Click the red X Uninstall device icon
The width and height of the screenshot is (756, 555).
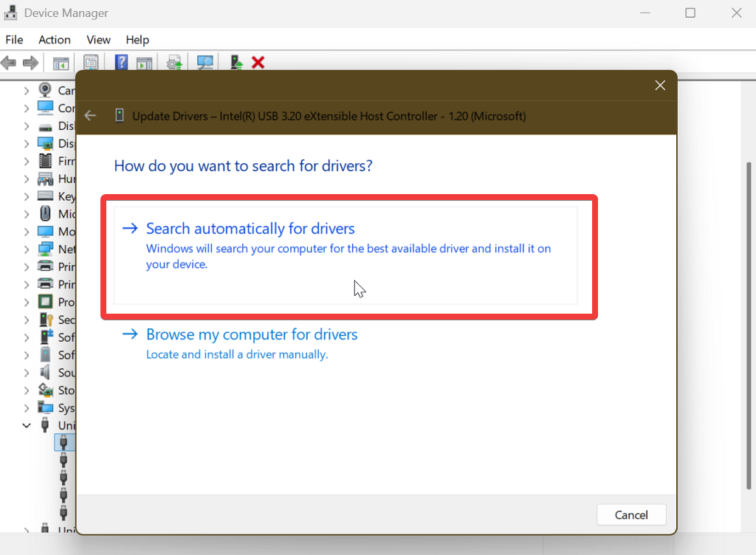click(x=258, y=63)
